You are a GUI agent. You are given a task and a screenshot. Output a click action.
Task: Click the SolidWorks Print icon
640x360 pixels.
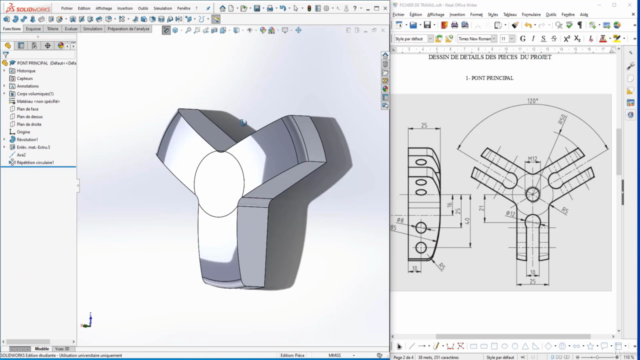(x=270, y=8)
